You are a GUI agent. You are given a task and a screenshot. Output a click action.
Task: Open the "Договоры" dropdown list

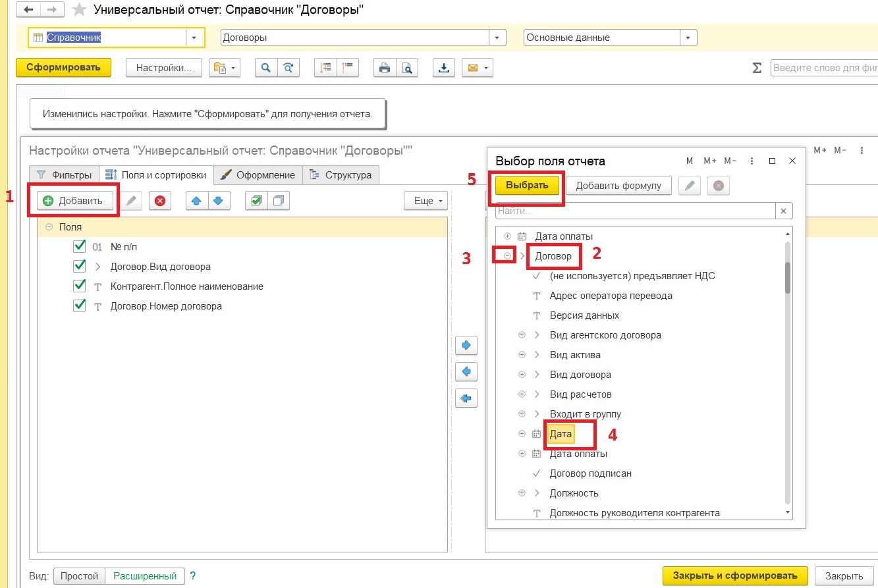pos(497,38)
